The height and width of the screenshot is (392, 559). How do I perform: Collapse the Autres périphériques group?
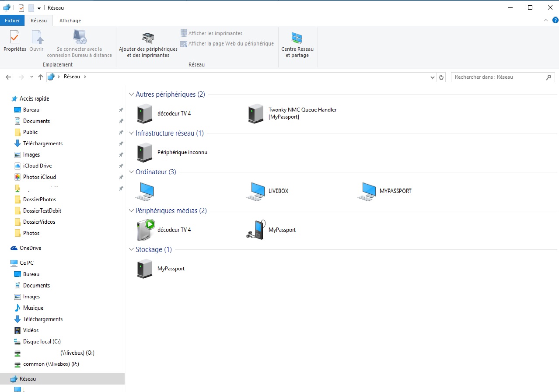pos(131,94)
